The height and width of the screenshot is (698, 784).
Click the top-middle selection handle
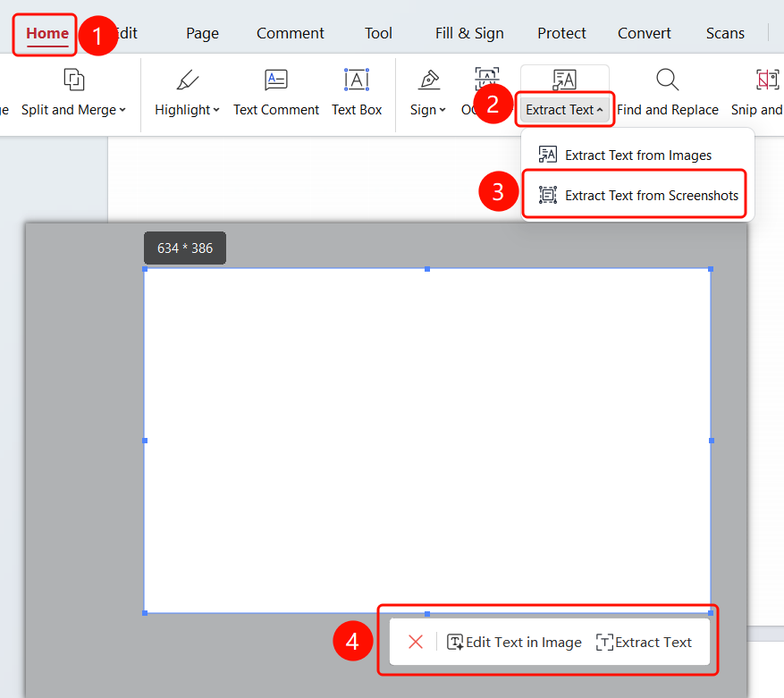coord(427,269)
